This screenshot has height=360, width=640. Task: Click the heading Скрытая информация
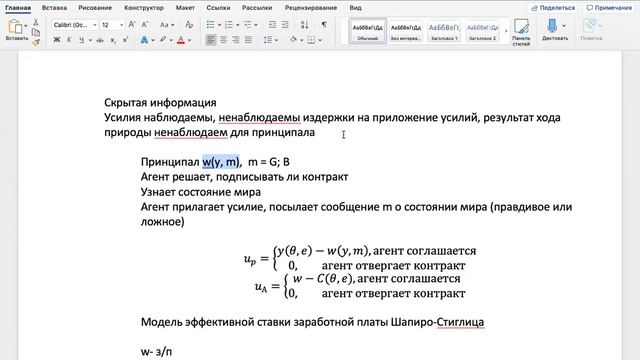pyautogui.click(x=160, y=102)
